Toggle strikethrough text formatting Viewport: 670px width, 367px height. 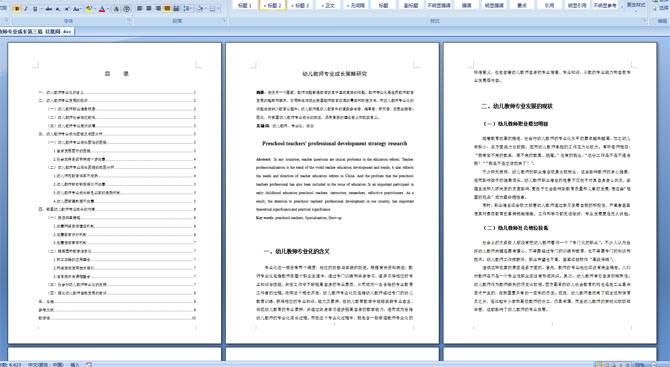(x=49, y=9)
